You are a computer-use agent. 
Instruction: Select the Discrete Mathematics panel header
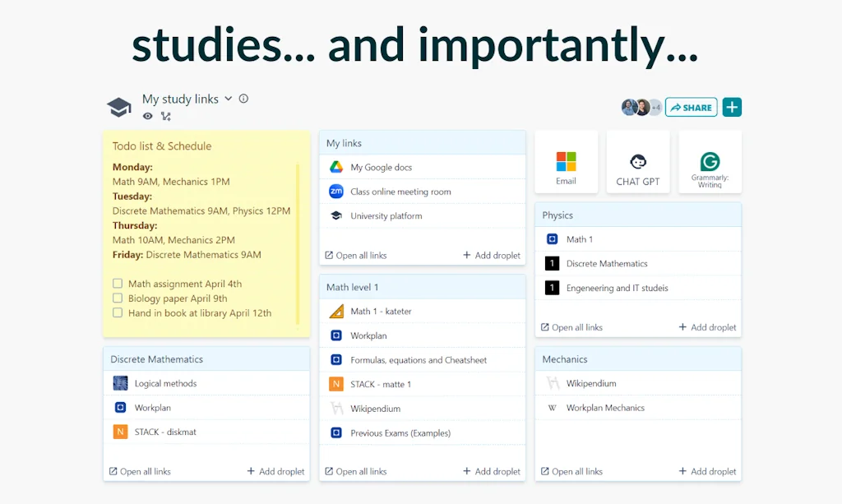(x=158, y=359)
